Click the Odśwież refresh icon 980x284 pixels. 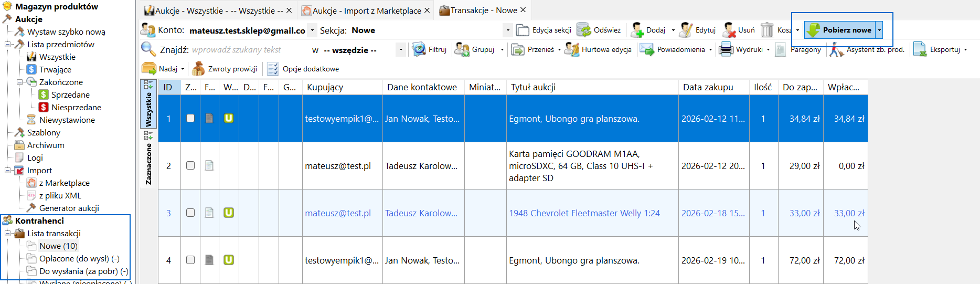click(x=584, y=30)
